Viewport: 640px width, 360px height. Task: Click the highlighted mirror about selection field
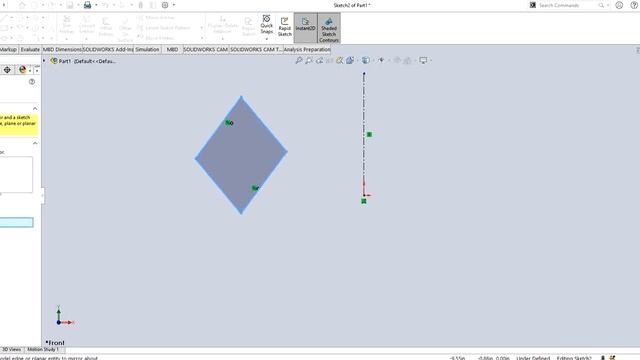tap(16, 222)
